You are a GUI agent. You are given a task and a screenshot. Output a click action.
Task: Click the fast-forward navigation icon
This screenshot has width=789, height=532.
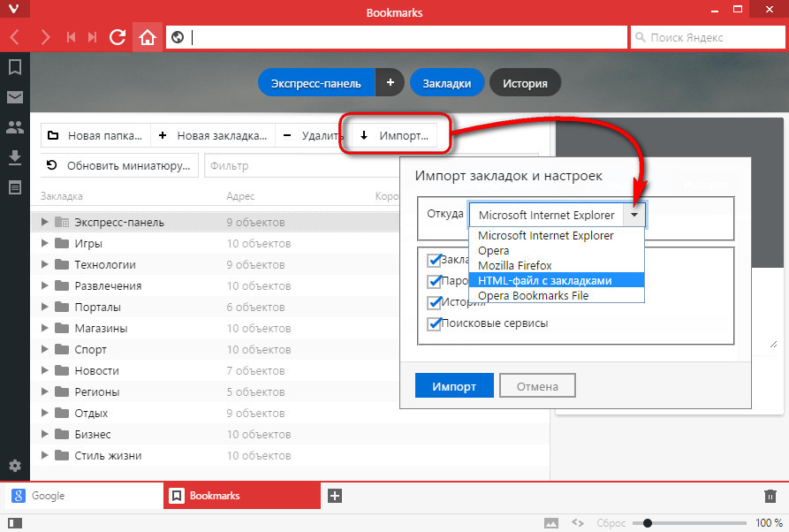click(x=92, y=37)
